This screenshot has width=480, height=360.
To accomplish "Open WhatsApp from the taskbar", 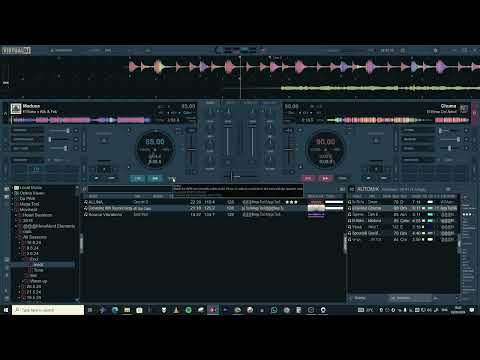I will point(274,310).
